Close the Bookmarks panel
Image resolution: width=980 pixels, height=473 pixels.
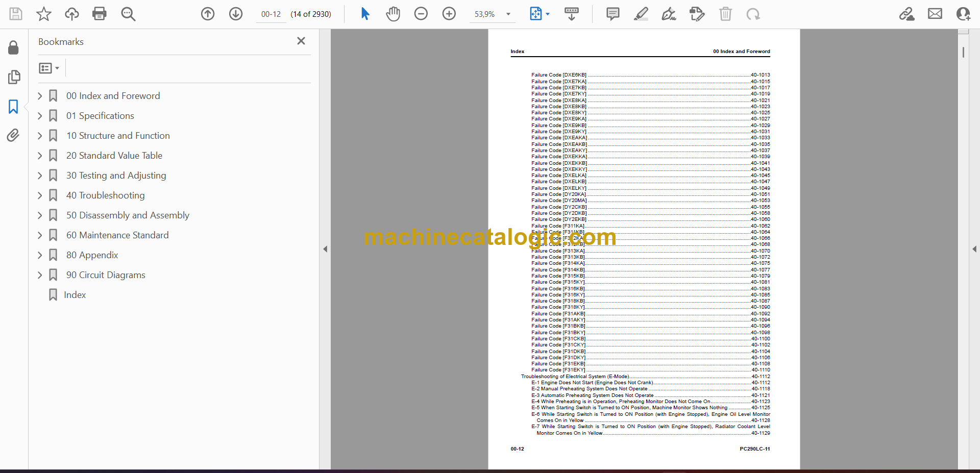click(x=301, y=41)
